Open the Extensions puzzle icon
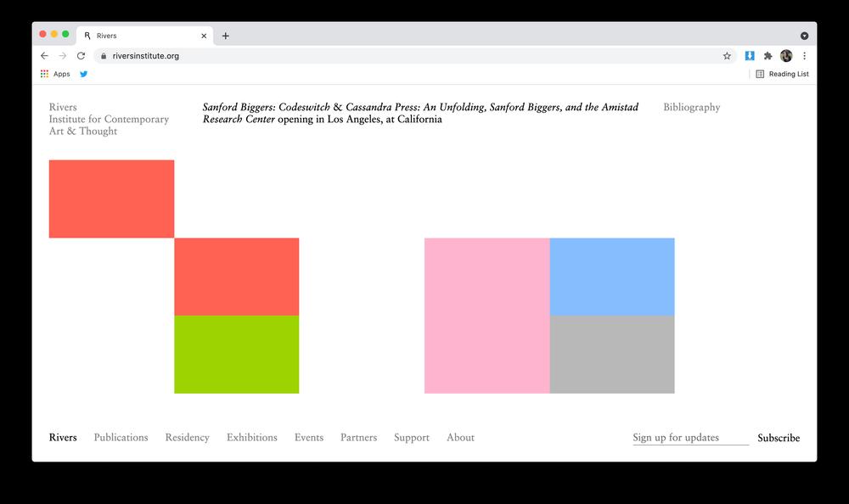The image size is (849, 504). point(768,56)
